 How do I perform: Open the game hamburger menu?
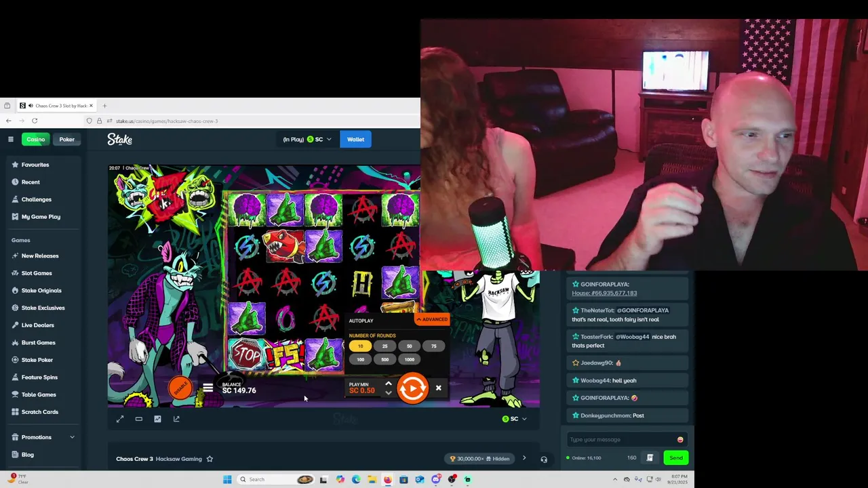(x=208, y=388)
